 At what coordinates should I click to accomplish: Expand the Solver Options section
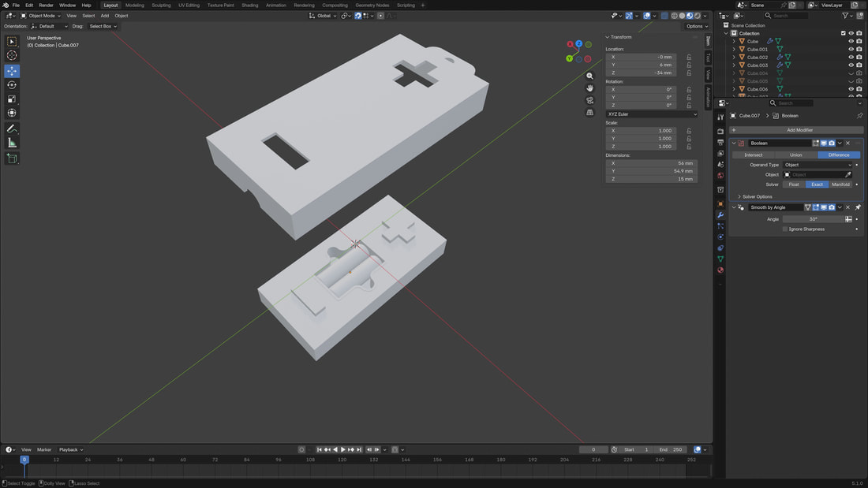[757, 196]
